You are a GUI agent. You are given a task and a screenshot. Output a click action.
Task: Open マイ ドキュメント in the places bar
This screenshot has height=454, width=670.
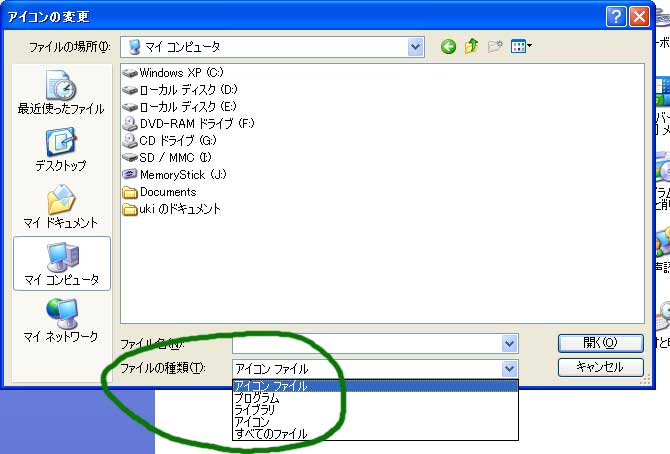coord(61,206)
